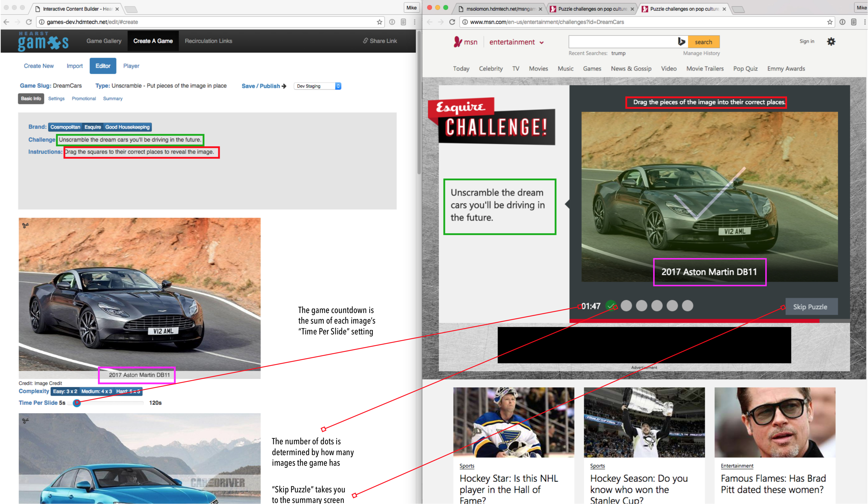Screen dimensions: 868x504
Task: Click into the Challenge text field
Action: point(130,140)
